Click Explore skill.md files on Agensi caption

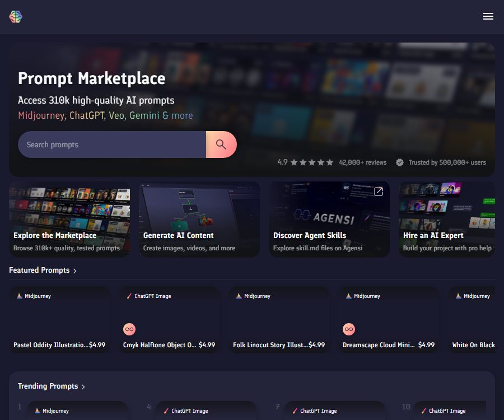318,248
